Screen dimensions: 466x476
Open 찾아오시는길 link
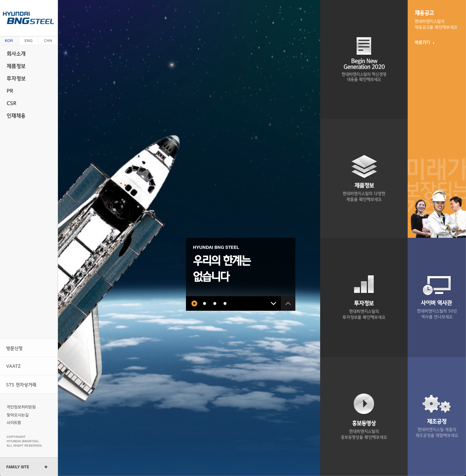(x=18, y=415)
